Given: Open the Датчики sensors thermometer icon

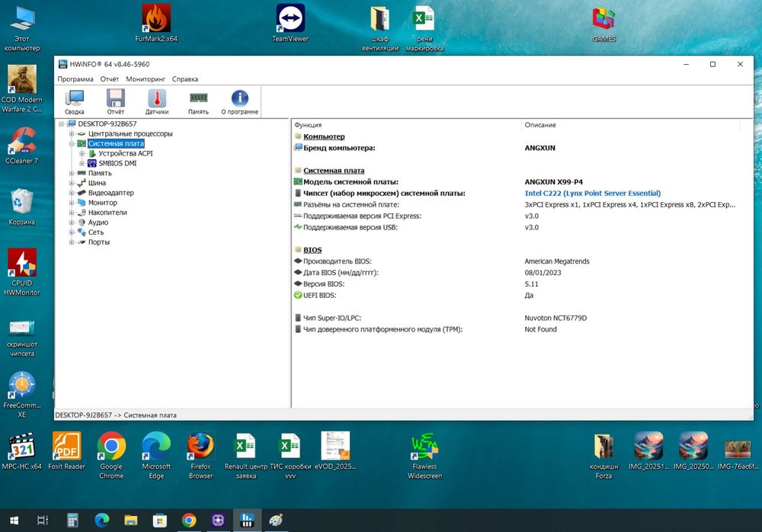Looking at the screenshot, I should pos(157,101).
